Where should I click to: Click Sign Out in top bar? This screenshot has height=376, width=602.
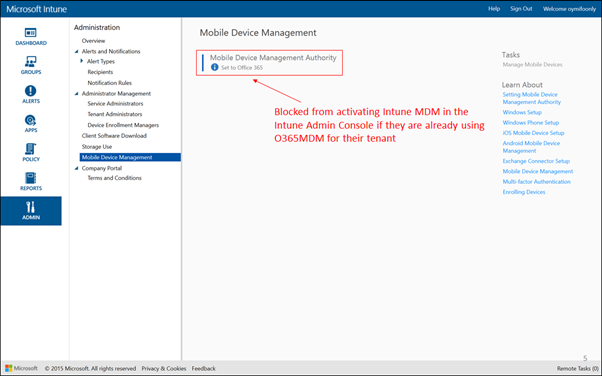[521, 8]
